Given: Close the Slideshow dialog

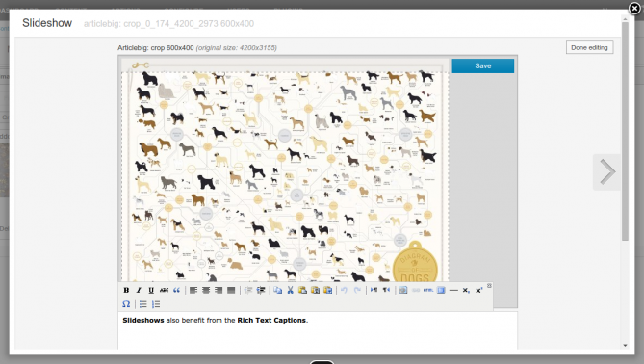Looking at the screenshot, I should coord(634,9).
